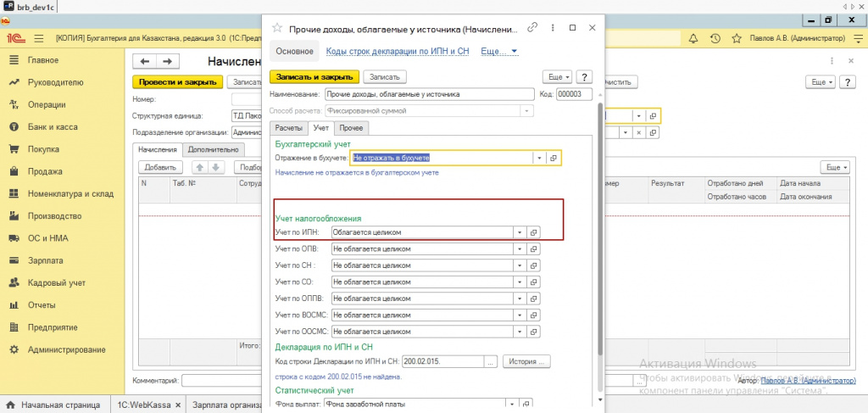This screenshot has height=413, width=868.
Task: Open the dialog Еще dropdown button
Action: click(x=558, y=77)
